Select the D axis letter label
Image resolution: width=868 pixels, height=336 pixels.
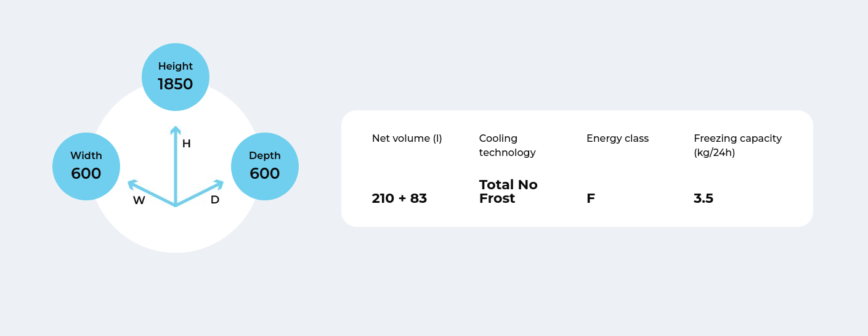(x=215, y=200)
